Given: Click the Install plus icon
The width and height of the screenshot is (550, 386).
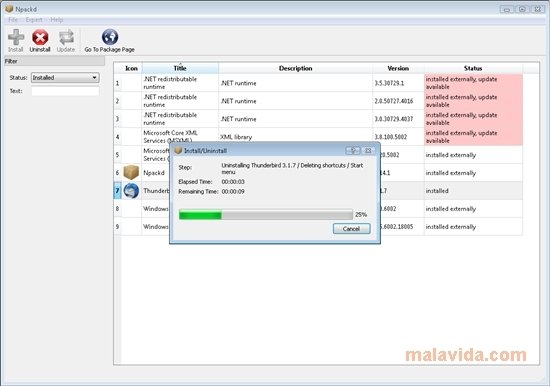Looking at the screenshot, I should point(16,37).
